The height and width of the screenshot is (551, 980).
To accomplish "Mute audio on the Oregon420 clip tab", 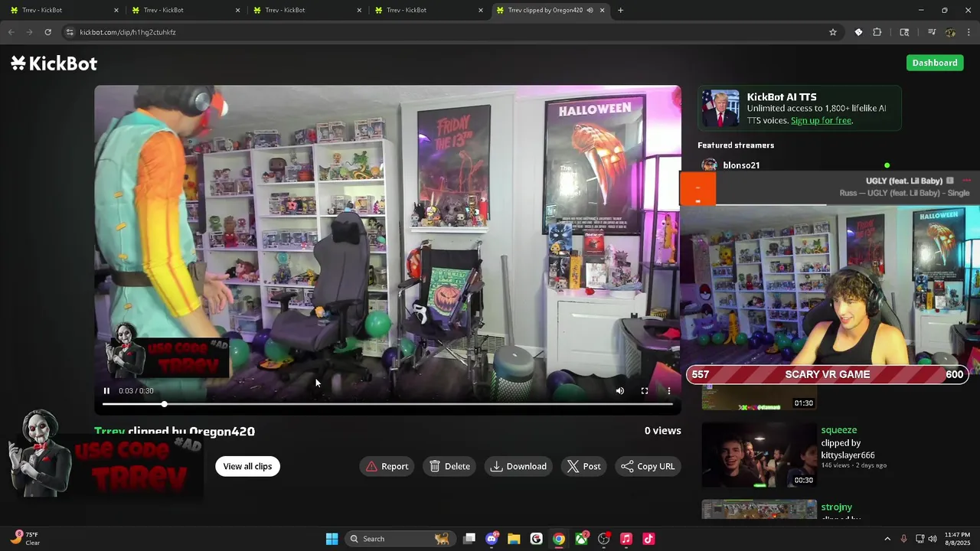I will tap(590, 11).
